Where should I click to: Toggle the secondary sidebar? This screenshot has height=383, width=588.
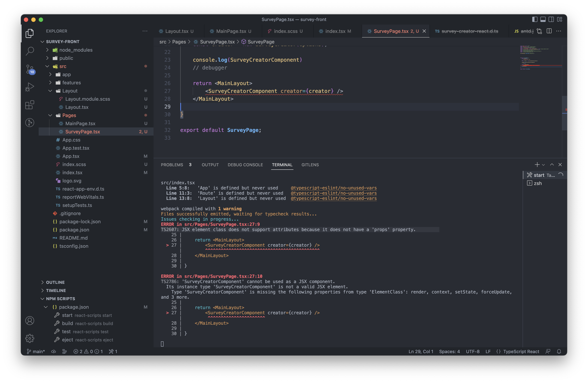click(x=551, y=19)
